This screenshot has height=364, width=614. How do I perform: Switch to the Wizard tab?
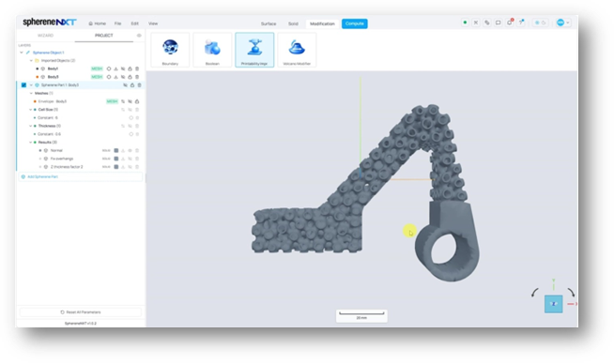coord(45,36)
